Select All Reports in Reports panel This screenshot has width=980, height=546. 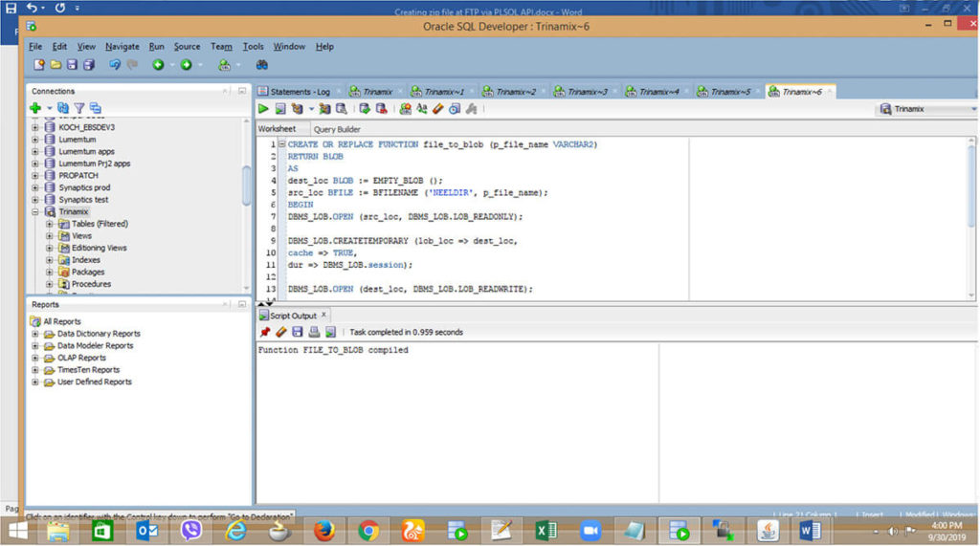point(62,321)
